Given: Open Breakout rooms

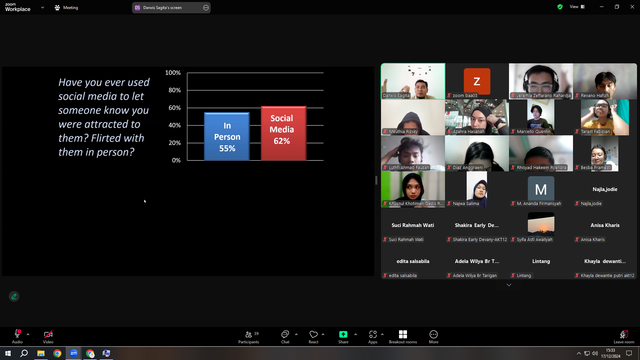Looking at the screenshot, I should (403, 336).
